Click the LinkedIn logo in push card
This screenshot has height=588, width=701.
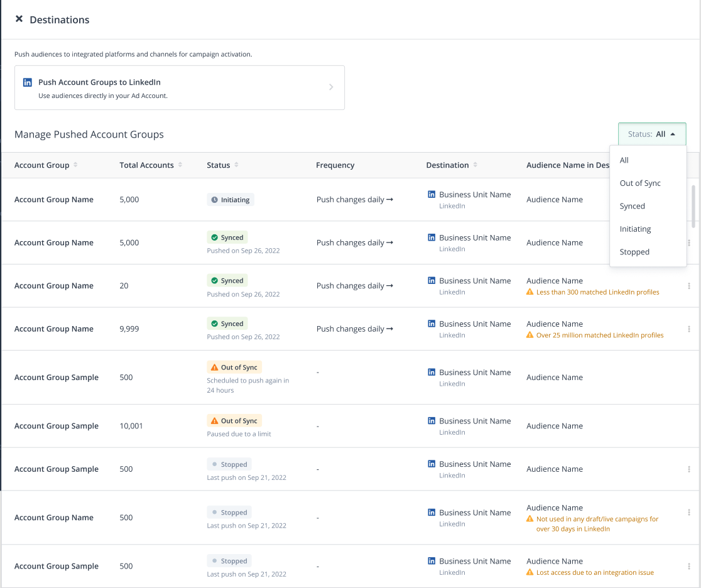pos(28,82)
